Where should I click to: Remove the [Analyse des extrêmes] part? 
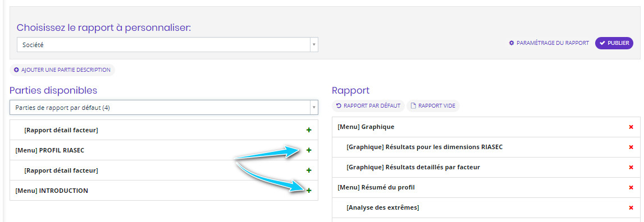click(x=631, y=207)
